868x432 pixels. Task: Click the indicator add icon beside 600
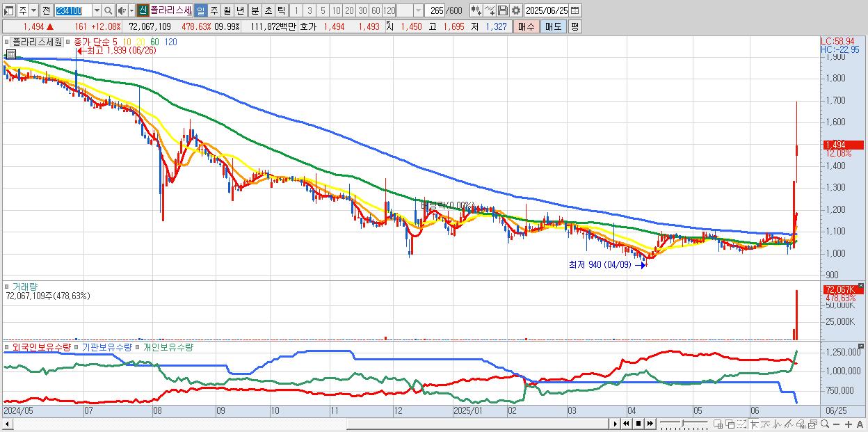[x=476, y=10]
